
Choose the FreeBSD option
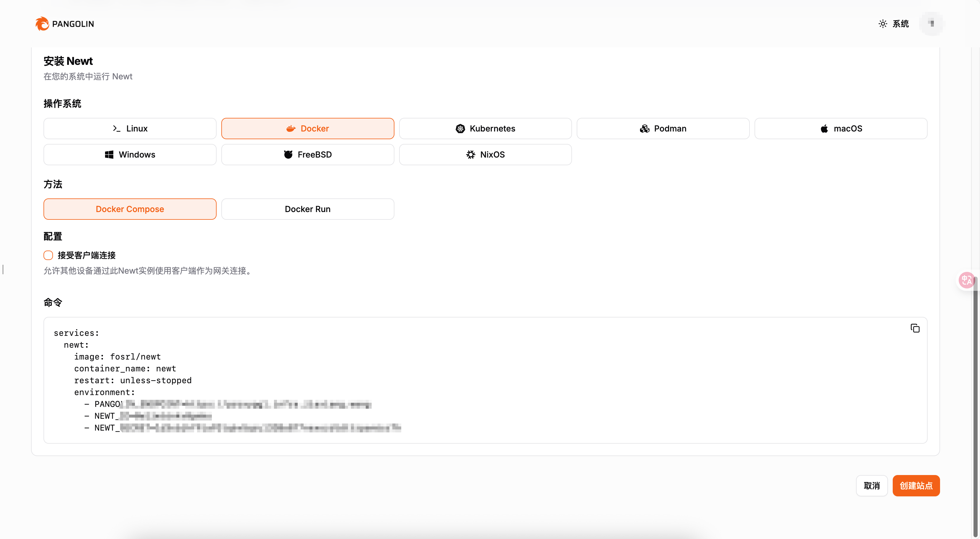pyautogui.click(x=307, y=155)
